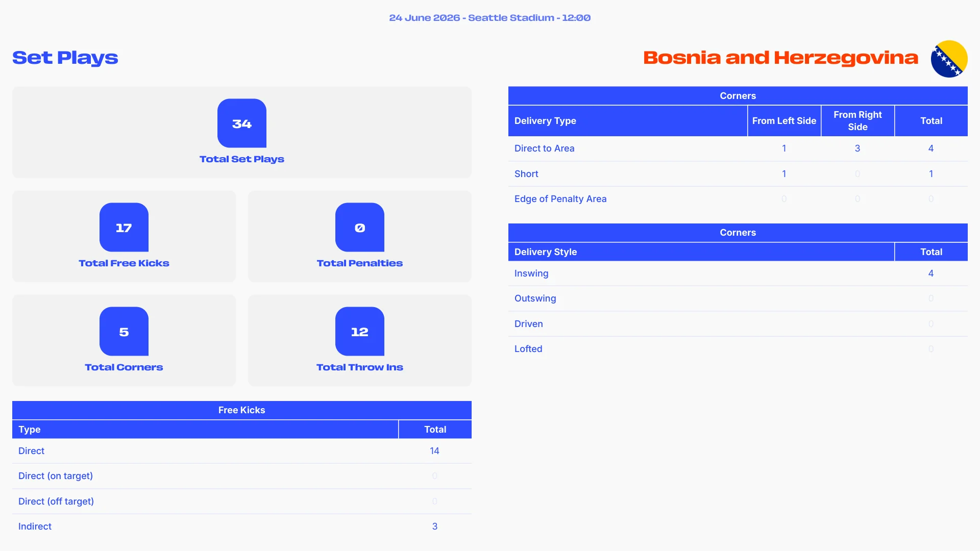Select the Indirect free kick row
The height and width of the screenshot is (551, 980).
(x=242, y=527)
